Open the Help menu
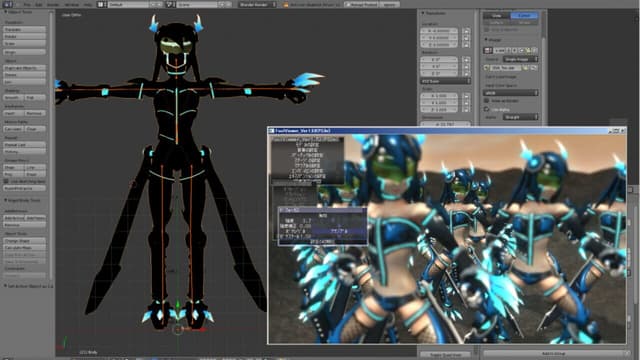The image size is (640, 360). [x=88, y=4]
